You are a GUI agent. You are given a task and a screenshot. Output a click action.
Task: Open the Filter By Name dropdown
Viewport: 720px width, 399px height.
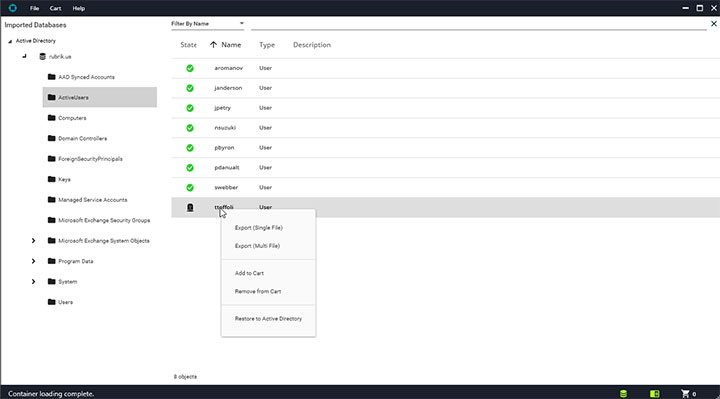(x=208, y=23)
